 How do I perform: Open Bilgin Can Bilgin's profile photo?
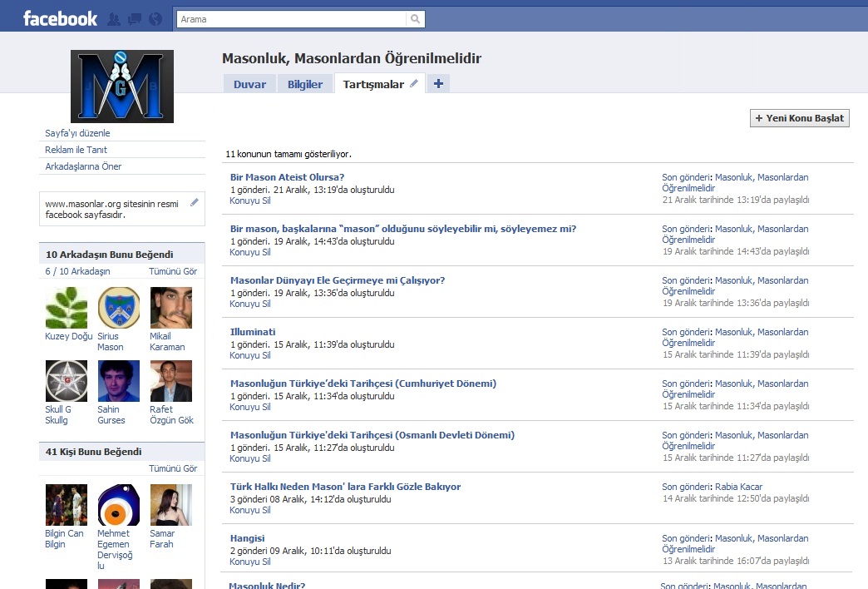[67, 505]
